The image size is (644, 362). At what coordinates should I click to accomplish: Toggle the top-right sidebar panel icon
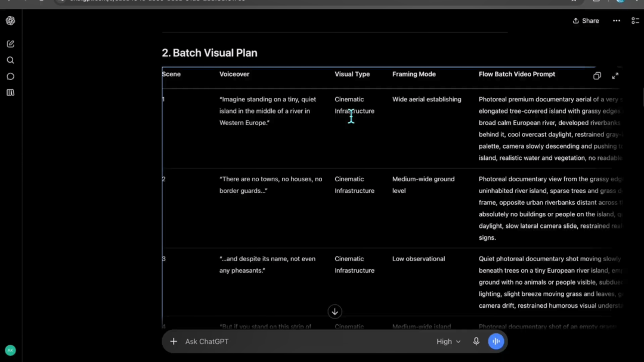[x=635, y=20]
